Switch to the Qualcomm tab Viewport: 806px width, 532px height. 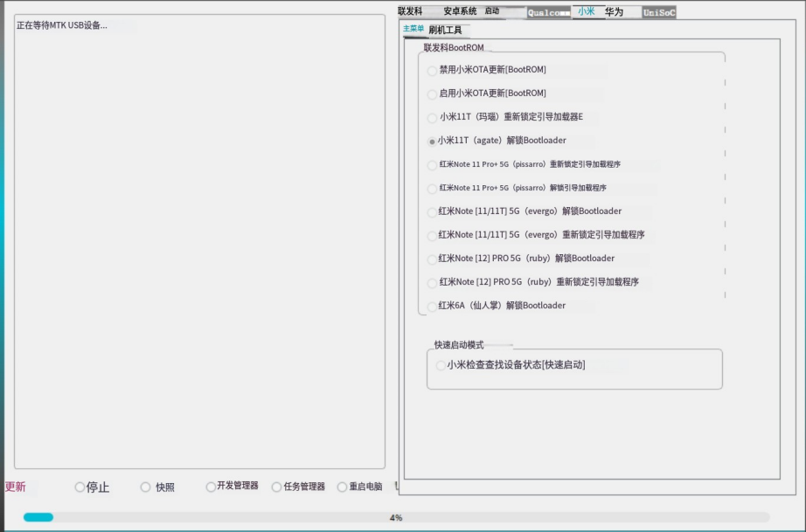click(548, 13)
